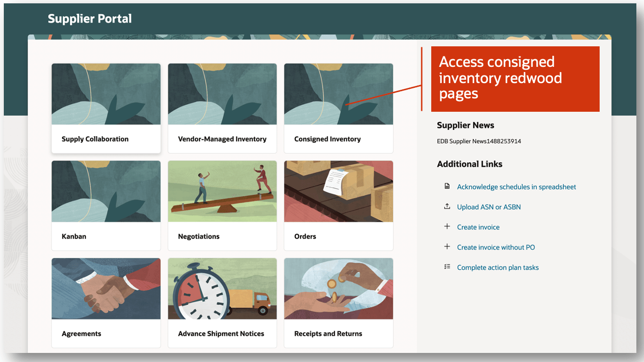Click the Acknowledge schedules in spreadsheet link
This screenshot has height=362, width=644.
516,186
